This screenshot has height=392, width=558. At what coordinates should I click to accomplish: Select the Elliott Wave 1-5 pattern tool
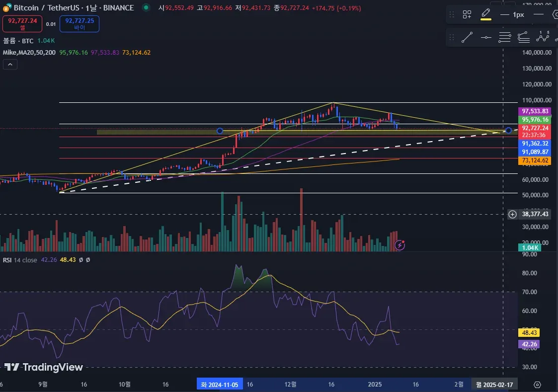(x=542, y=36)
